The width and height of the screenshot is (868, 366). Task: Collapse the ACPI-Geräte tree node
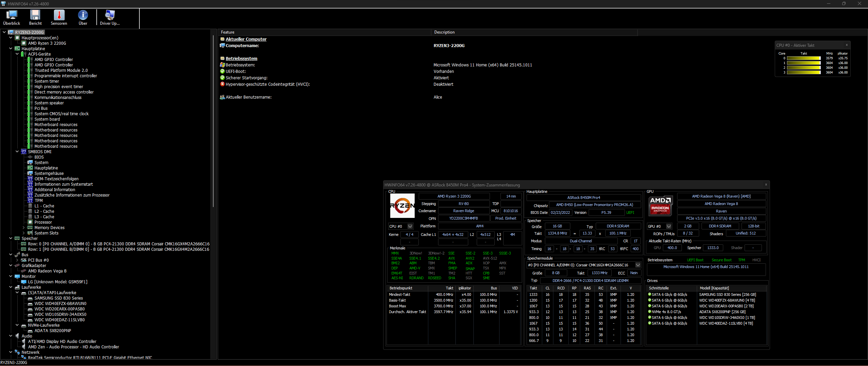click(x=17, y=54)
